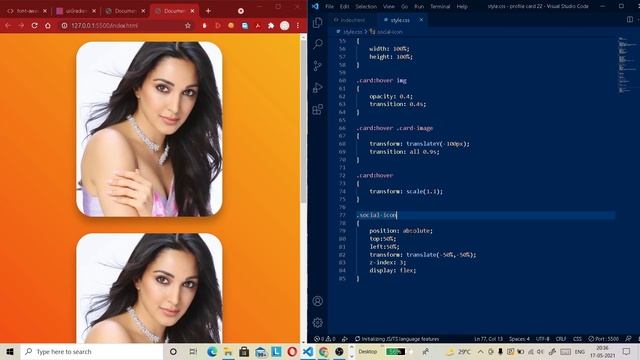
Task: Click the second profile card image
Action: [x=149, y=288]
